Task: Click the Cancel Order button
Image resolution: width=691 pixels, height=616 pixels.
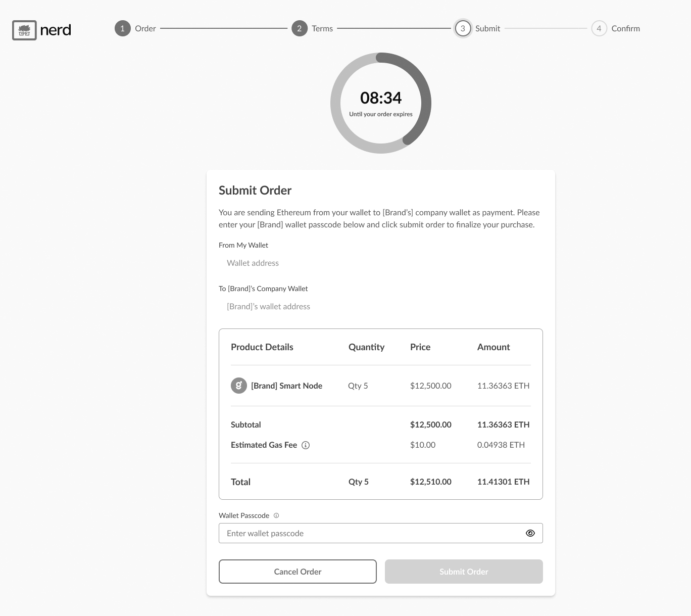Action: coord(298,572)
